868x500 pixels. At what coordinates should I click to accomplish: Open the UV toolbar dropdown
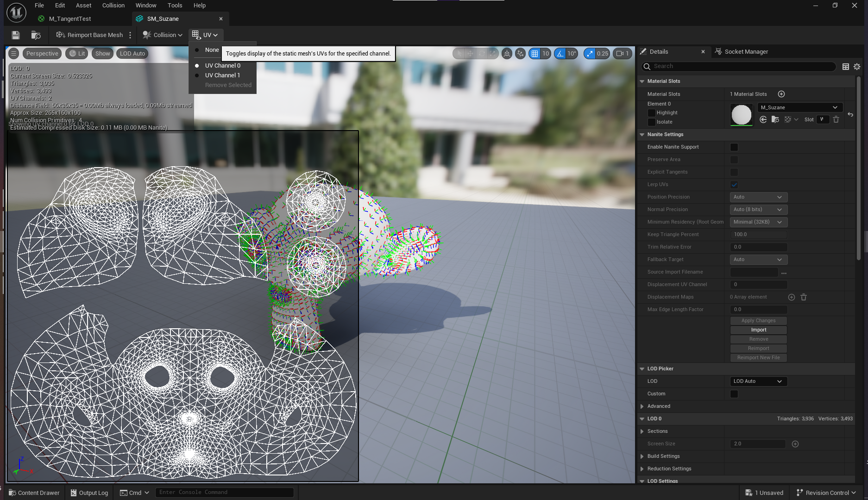point(205,35)
